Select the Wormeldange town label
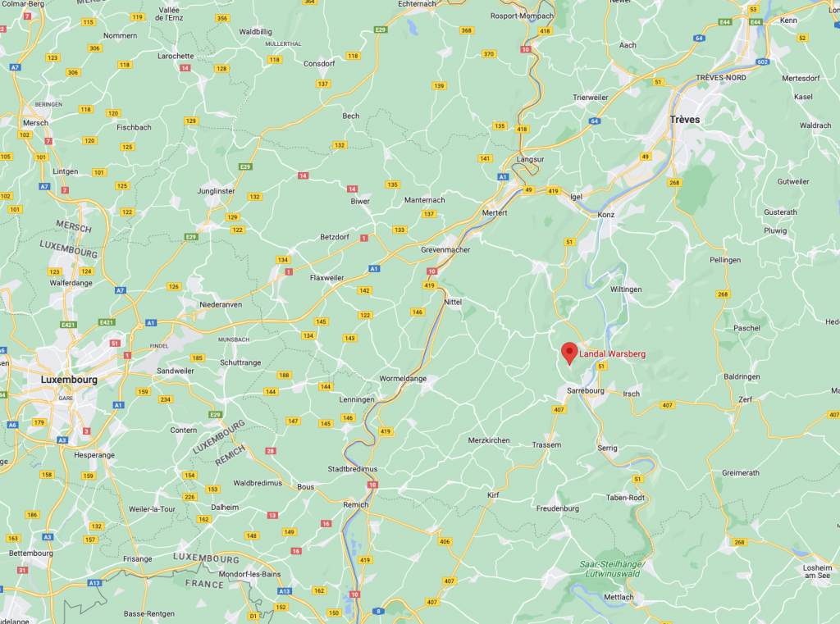Image resolution: width=840 pixels, height=624 pixels. coord(403,379)
